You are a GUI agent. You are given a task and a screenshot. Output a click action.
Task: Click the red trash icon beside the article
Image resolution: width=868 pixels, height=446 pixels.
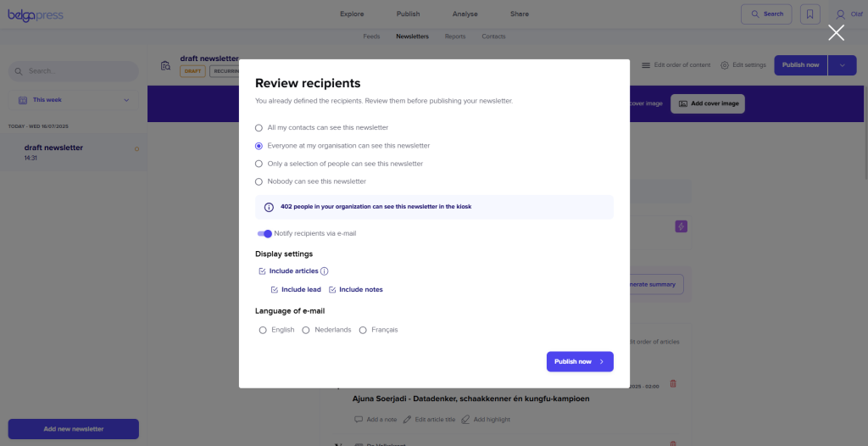(673, 384)
